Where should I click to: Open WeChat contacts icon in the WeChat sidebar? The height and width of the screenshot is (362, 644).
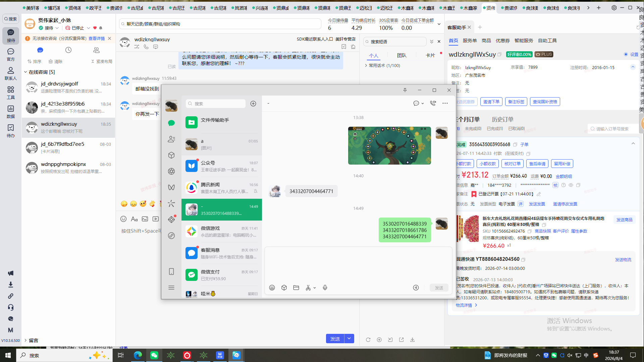(171, 139)
